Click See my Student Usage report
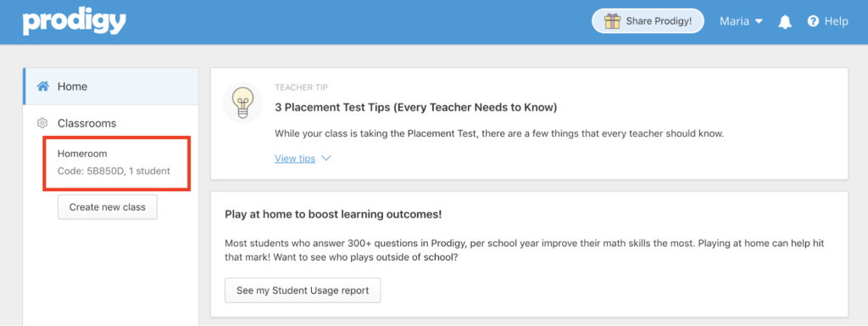 pos(303,290)
